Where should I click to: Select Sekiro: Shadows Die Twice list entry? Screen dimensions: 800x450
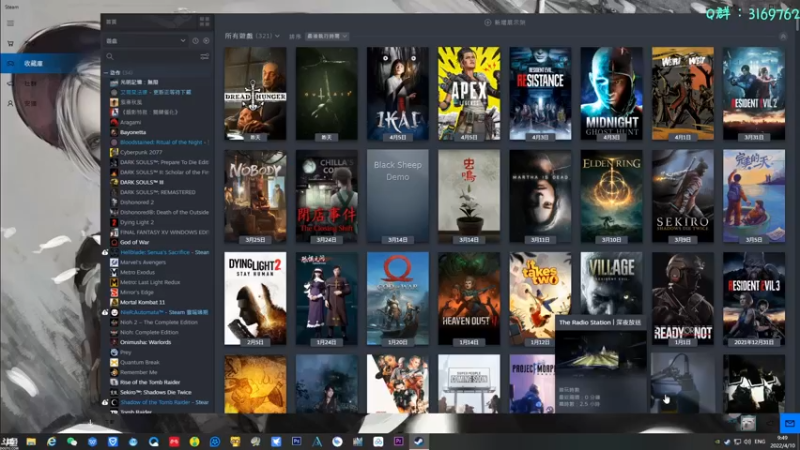156,392
